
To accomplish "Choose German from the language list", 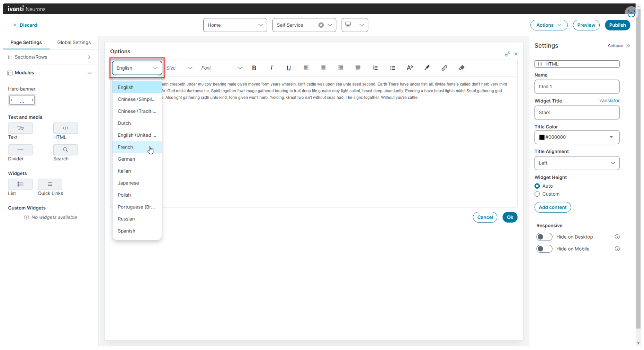I will tap(137, 159).
